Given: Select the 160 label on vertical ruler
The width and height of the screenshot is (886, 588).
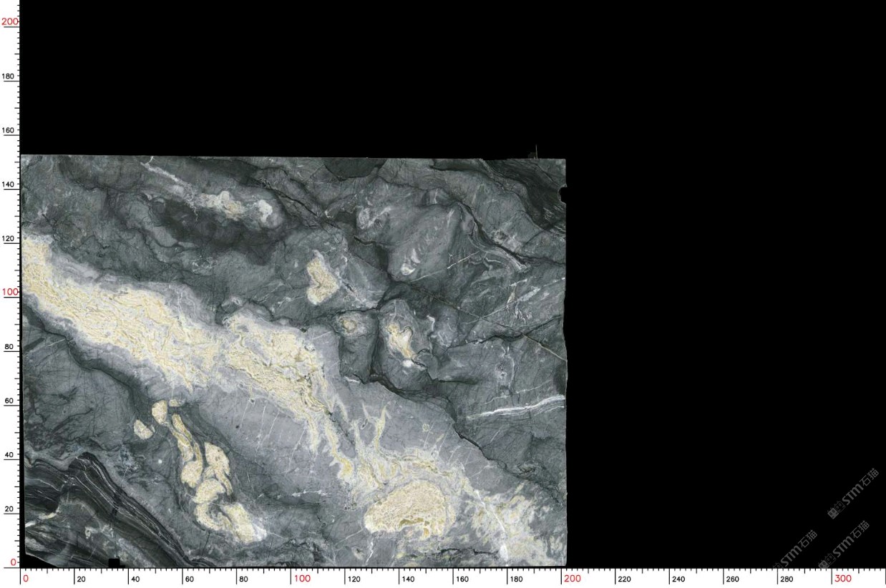Looking at the screenshot, I should tap(10, 130).
